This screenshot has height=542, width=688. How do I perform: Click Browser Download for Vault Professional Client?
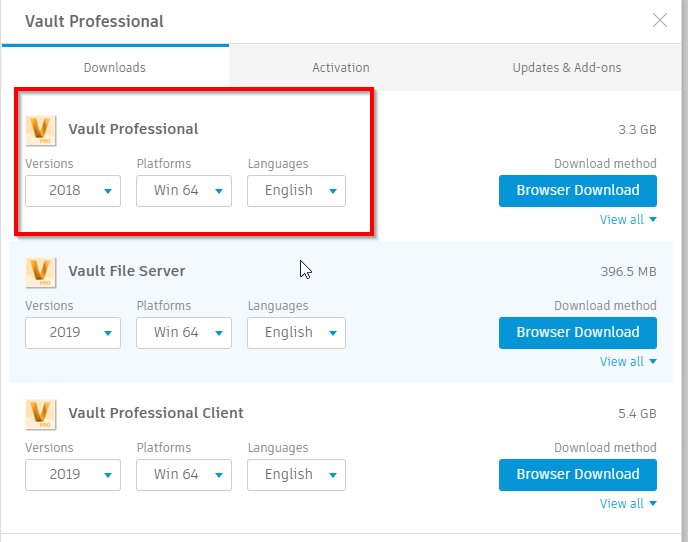tap(578, 475)
